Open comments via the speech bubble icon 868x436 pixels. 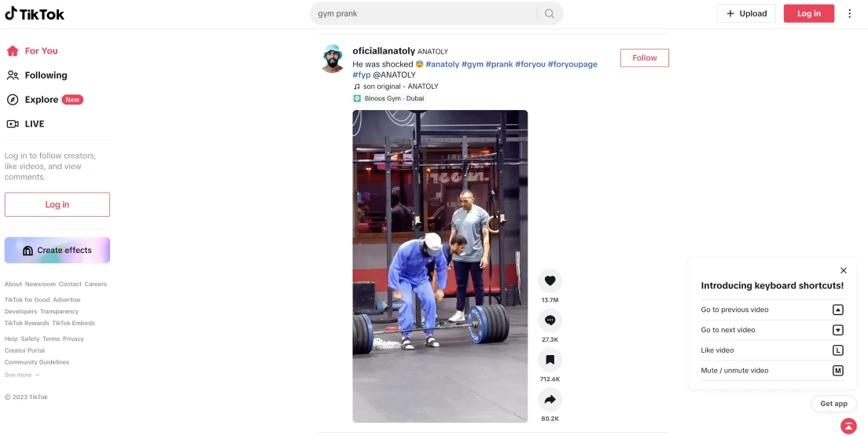click(550, 321)
